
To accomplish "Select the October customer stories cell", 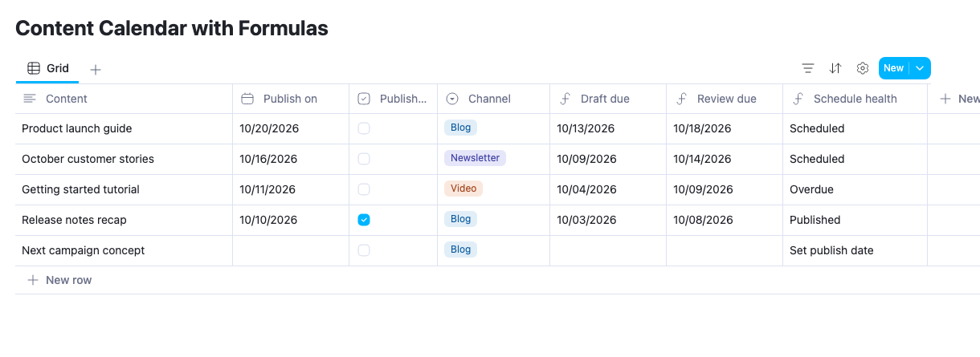I will click(x=124, y=159).
